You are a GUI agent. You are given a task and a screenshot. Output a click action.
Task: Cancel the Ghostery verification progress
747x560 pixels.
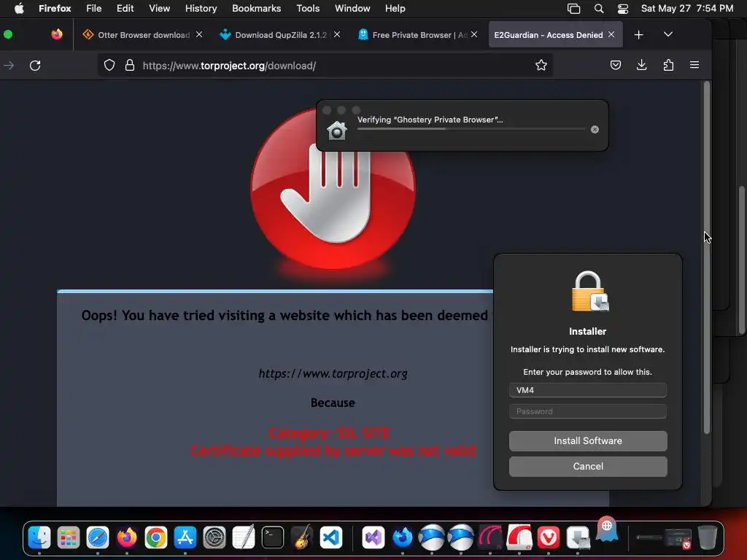[595, 130]
